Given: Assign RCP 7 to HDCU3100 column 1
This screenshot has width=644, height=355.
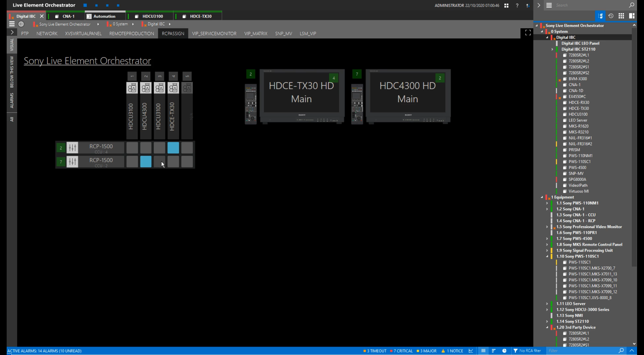Looking at the screenshot, I should [x=132, y=162].
